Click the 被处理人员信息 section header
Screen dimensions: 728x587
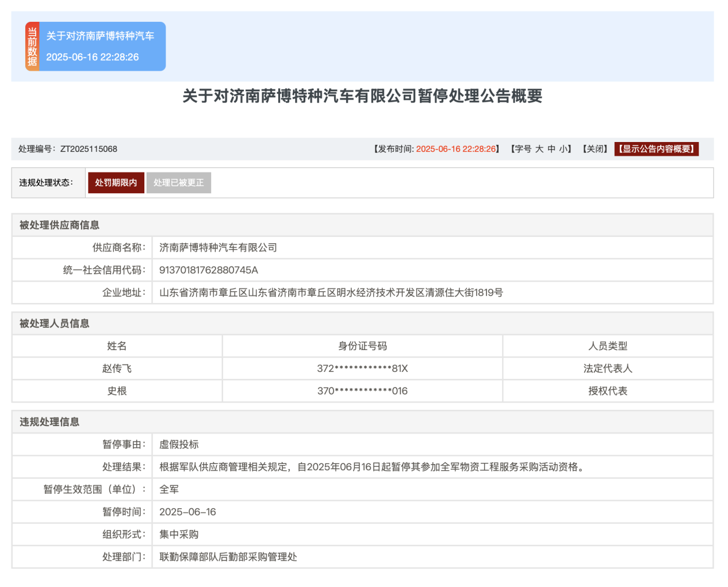coord(55,324)
